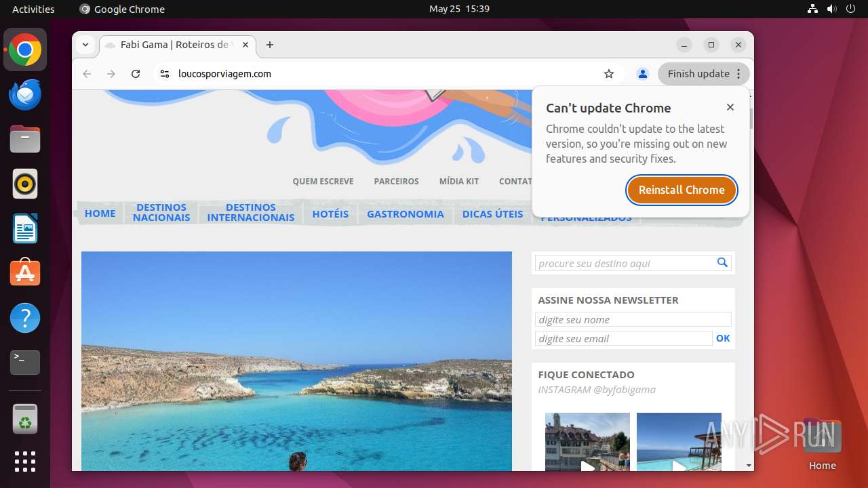This screenshot has height=488, width=868.
Task: Bookmark this tab with star icon
Action: tap(609, 74)
